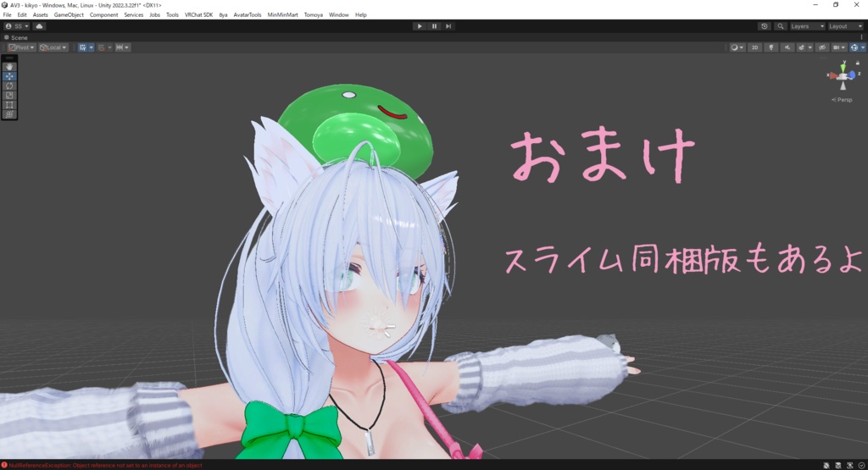This screenshot has height=470, width=868.
Task: Open the Component menu
Action: [104, 15]
